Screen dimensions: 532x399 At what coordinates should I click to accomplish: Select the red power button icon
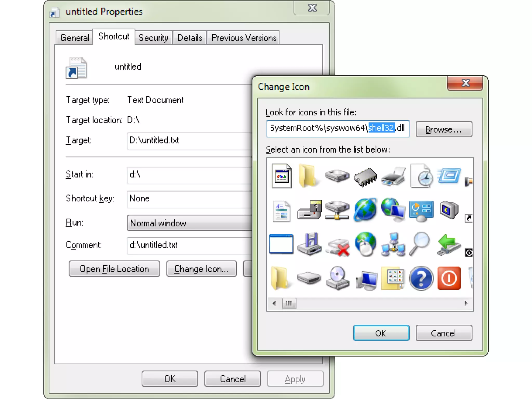coord(449,278)
